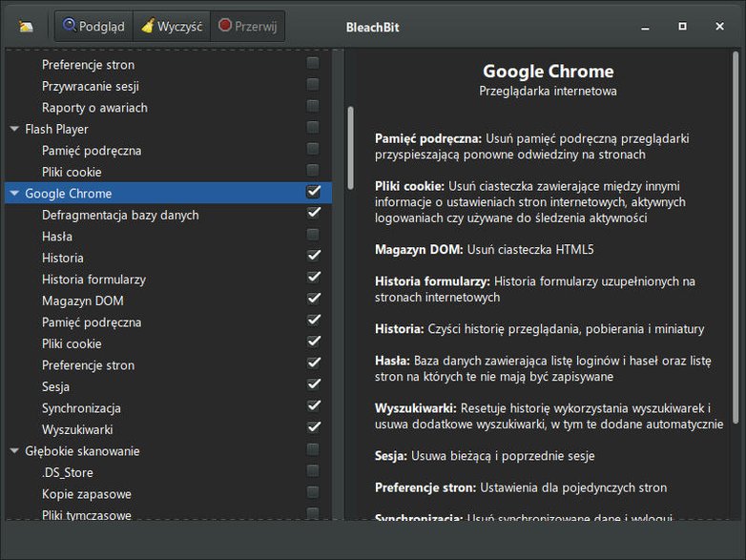Uncheck the Pliki cookie Chrome checkbox

[314, 342]
